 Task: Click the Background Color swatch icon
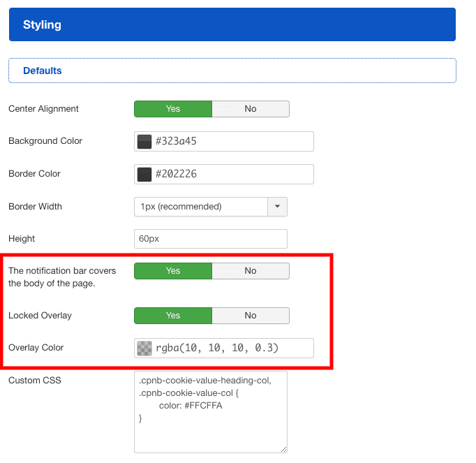click(x=144, y=142)
